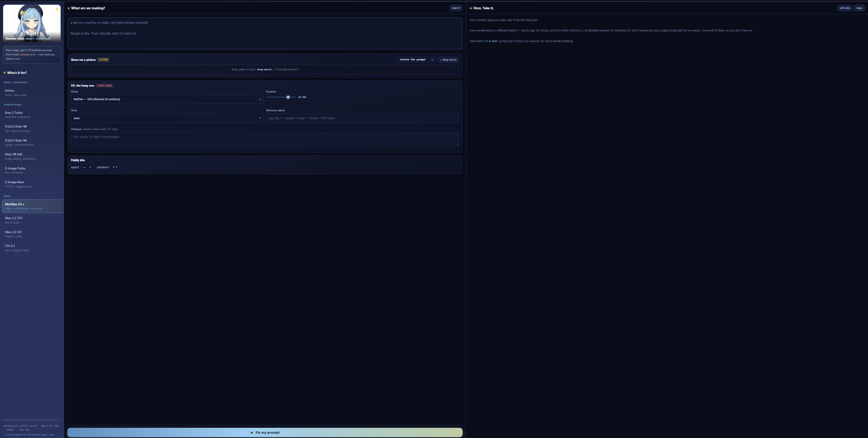Click the "Pick a model, type your idea" line
868x438 pixels.
pos(504,20)
